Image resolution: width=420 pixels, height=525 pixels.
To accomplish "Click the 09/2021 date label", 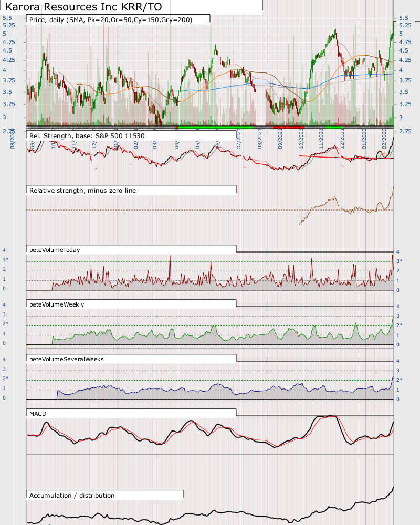I will [x=280, y=140].
